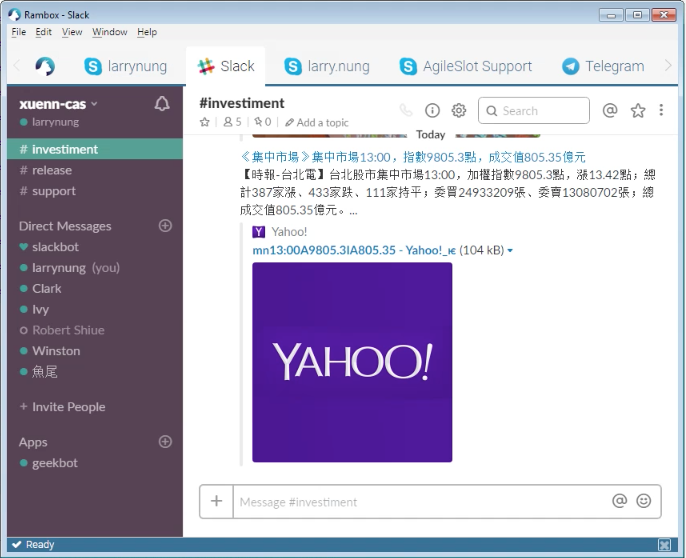The image size is (686, 558).
Task: Open the Help menu
Action: pos(147,32)
